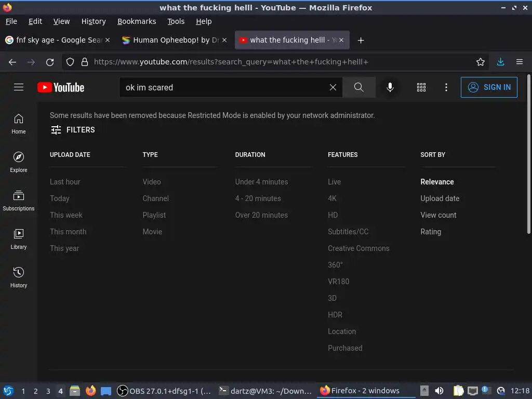Image resolution: width=532 pixels, height=399 pixels.
Task: Filter by HDR feature
Action: tap(335, 315)
